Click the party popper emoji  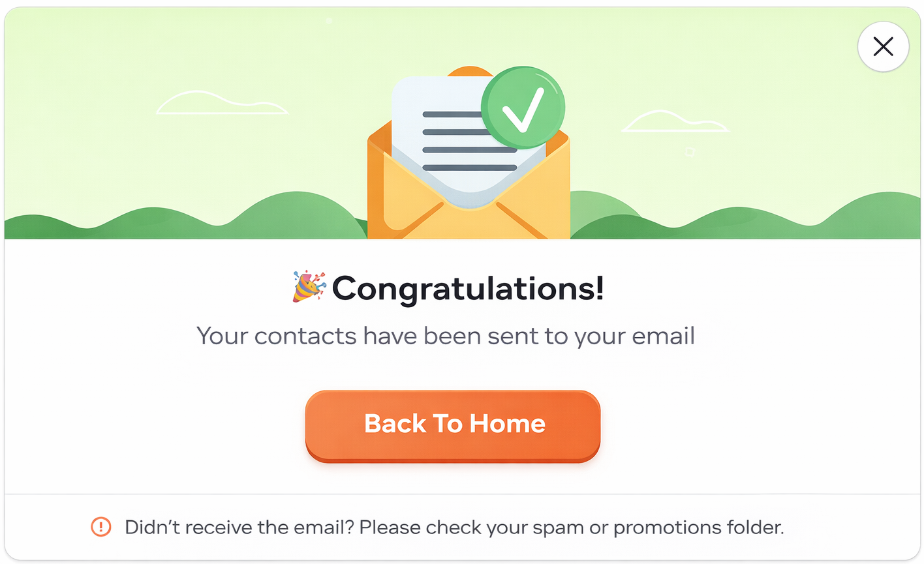coord(308,287)
